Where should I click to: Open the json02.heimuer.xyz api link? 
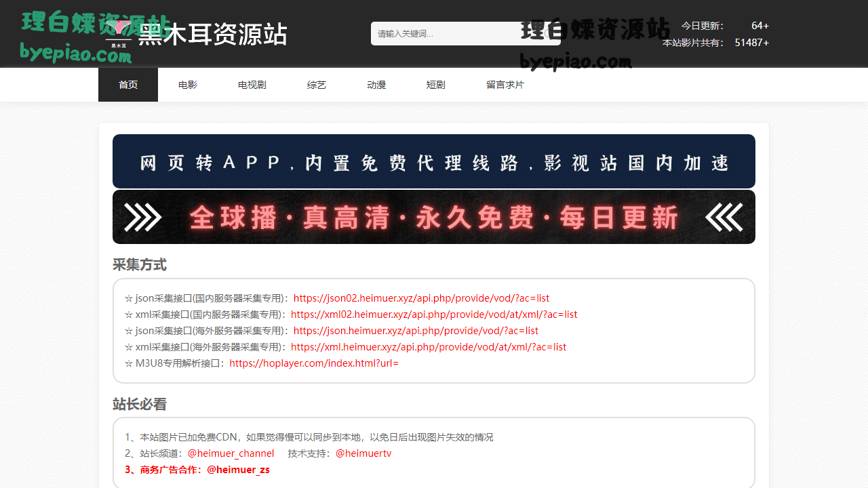[421, 298]
